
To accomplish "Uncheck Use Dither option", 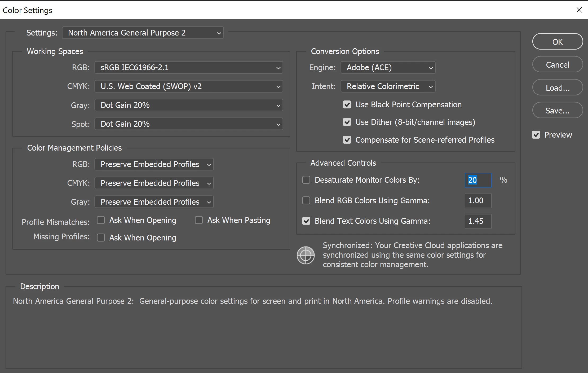I will 347,122.
